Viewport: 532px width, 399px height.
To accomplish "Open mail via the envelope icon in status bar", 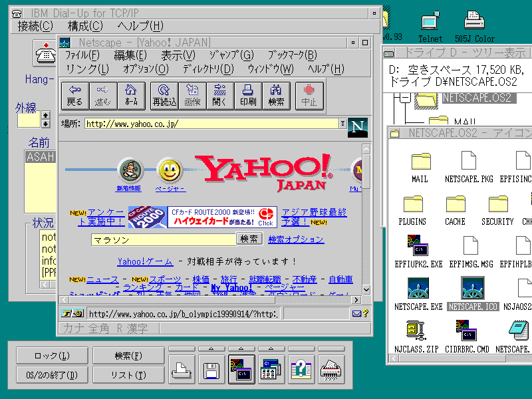I will pos(356,313).
